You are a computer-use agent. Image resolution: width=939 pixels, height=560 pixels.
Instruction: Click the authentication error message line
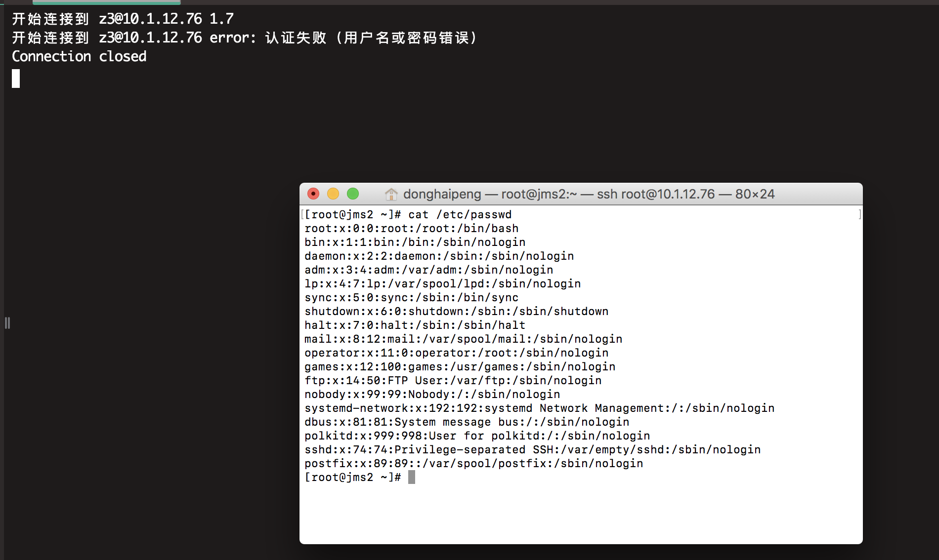click(244, 38)
